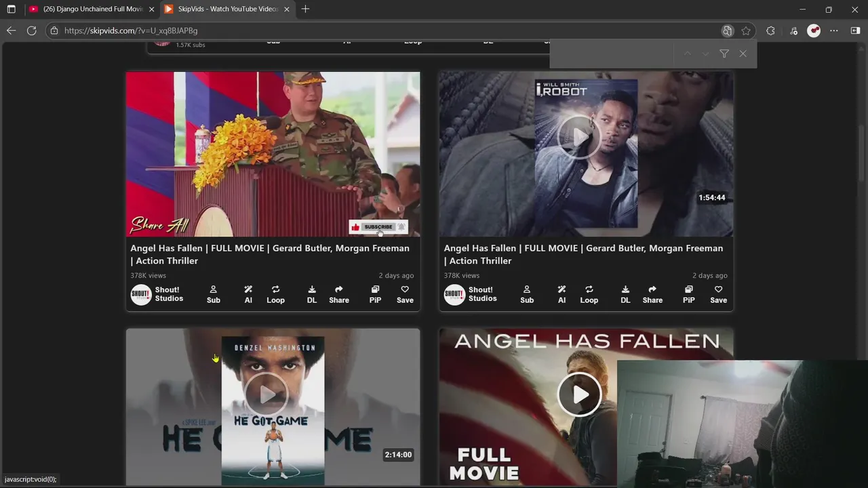Click Sub on the podium-thumbnail video card

214,295
